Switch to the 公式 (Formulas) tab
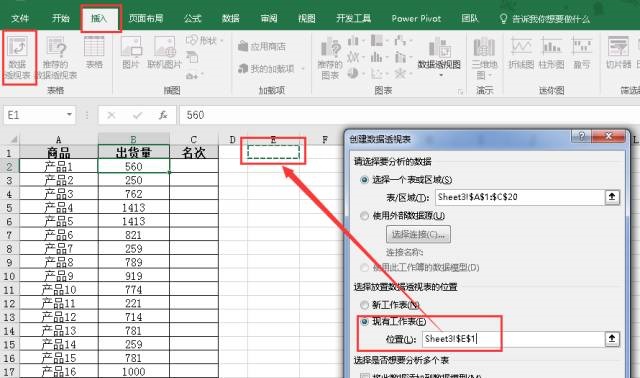The height and width of the screenshot is (378, 640). (192, 18)
